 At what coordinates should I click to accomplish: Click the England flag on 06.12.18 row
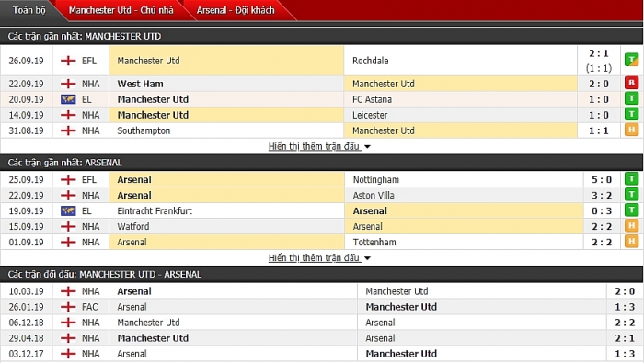click(x=68, y=323)
